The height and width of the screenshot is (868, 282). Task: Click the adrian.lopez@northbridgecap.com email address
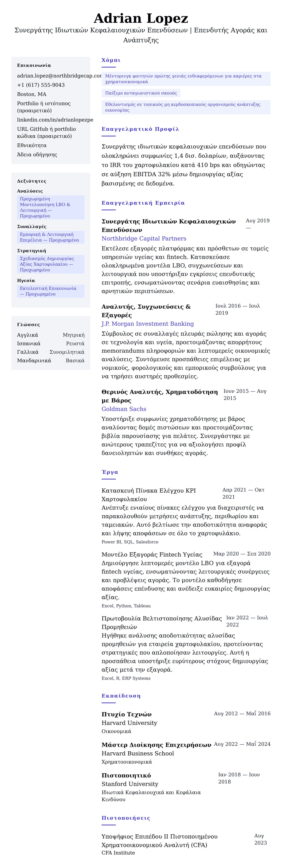pyautogui.click(x=59, y=76)
